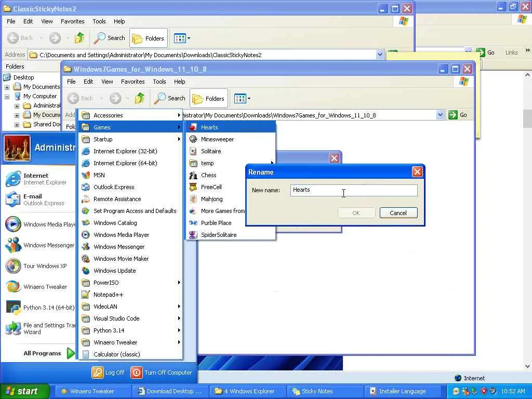Viewport: 532px width, 399px height.
Task: Launch Windows Movie Maker
Action: [131, 259]
